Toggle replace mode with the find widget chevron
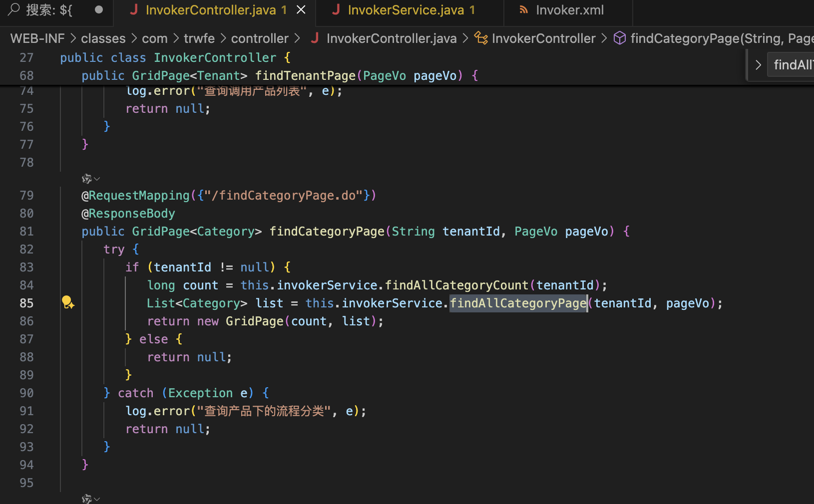The image size is (814, 504). coord(758,65)
